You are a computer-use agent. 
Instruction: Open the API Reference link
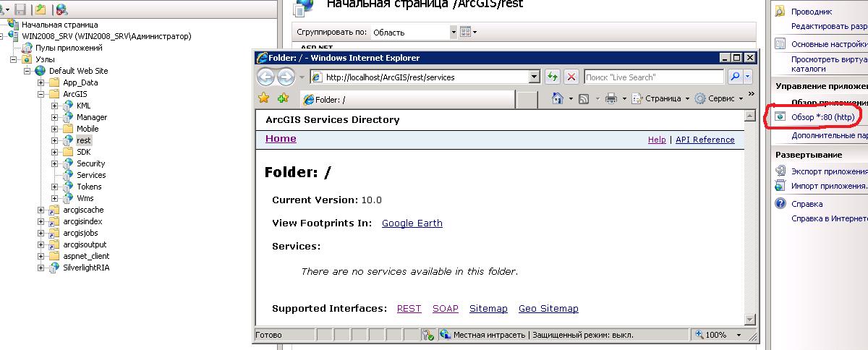(x=705, y=140)
